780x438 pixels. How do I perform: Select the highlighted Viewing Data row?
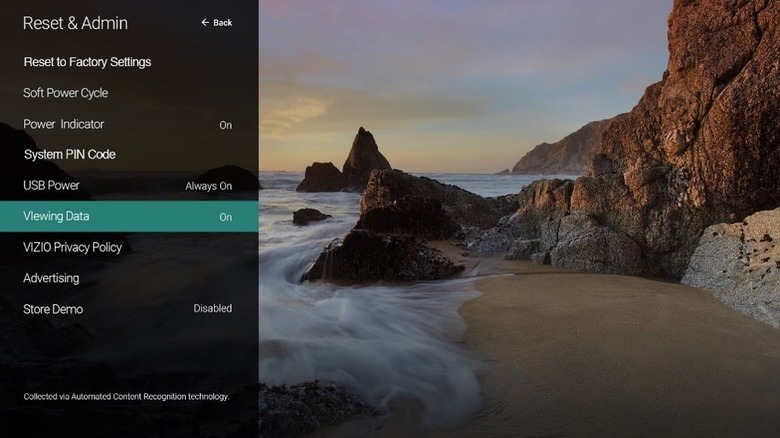(129, 217)
